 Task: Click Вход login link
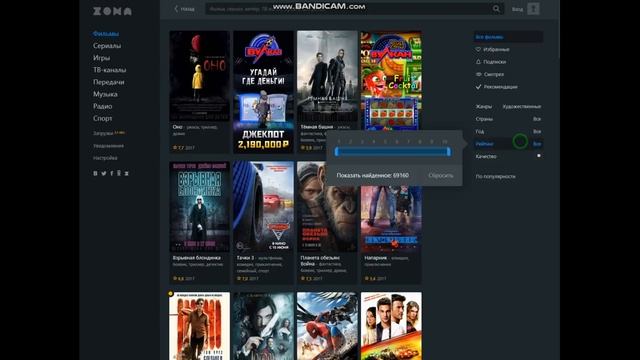click(517, 9)
